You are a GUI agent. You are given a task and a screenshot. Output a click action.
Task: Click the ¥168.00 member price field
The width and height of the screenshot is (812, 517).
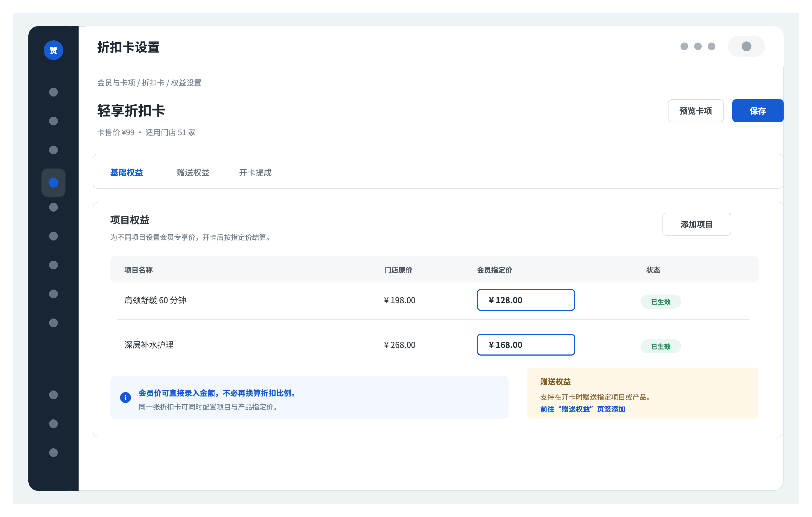point(526,345)
